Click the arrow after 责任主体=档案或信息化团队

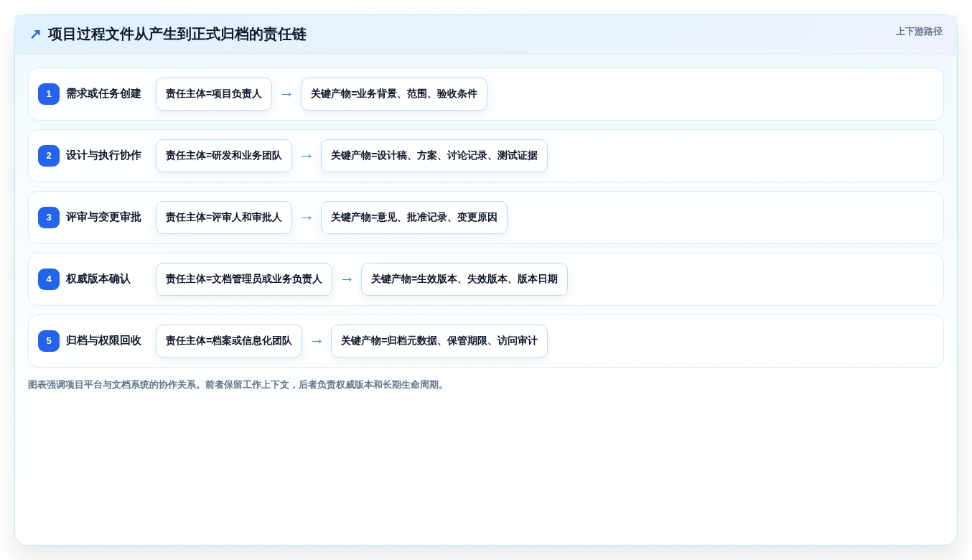tap(317, 341)
